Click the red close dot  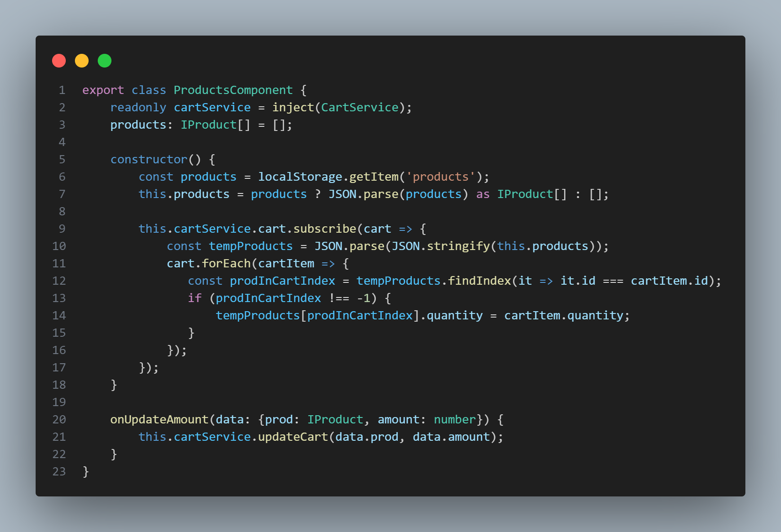click(59, 61)
